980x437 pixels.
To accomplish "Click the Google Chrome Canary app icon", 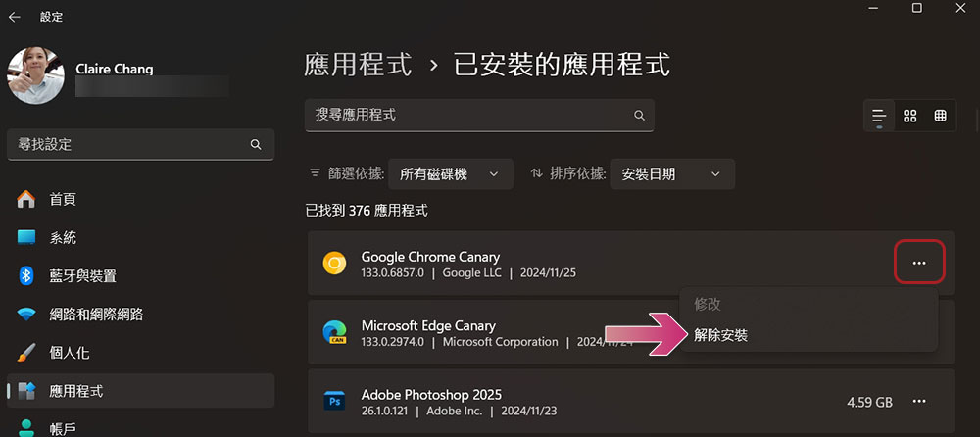I will (334, 264).
